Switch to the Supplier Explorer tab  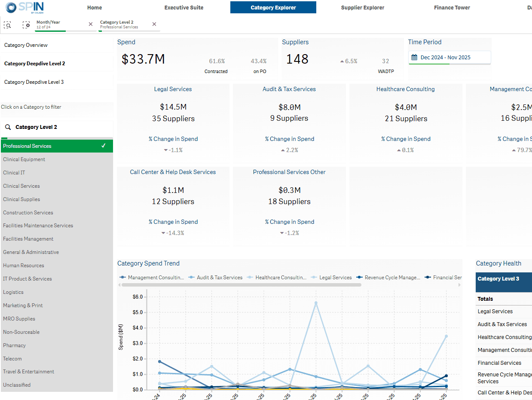pos(363,7)
